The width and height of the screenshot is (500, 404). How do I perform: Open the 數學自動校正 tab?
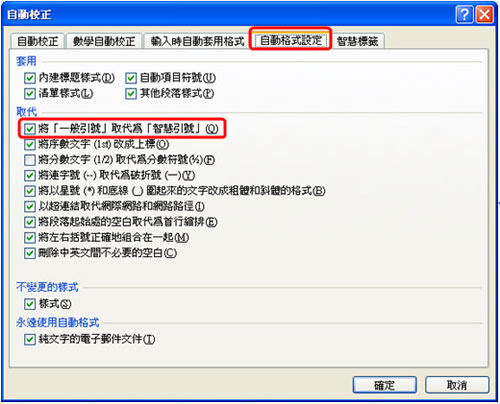pyautogui.click(x=104, y=41)
